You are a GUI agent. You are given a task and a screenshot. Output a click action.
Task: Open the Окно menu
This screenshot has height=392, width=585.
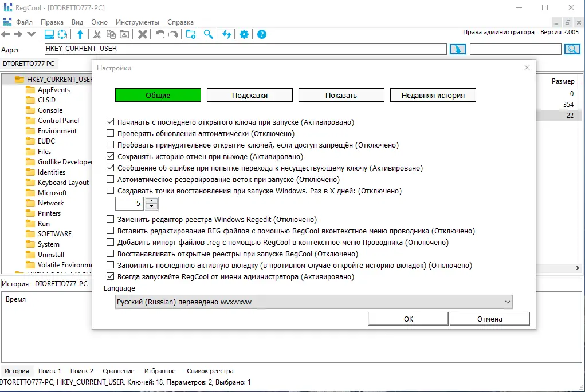coord(99,22)
